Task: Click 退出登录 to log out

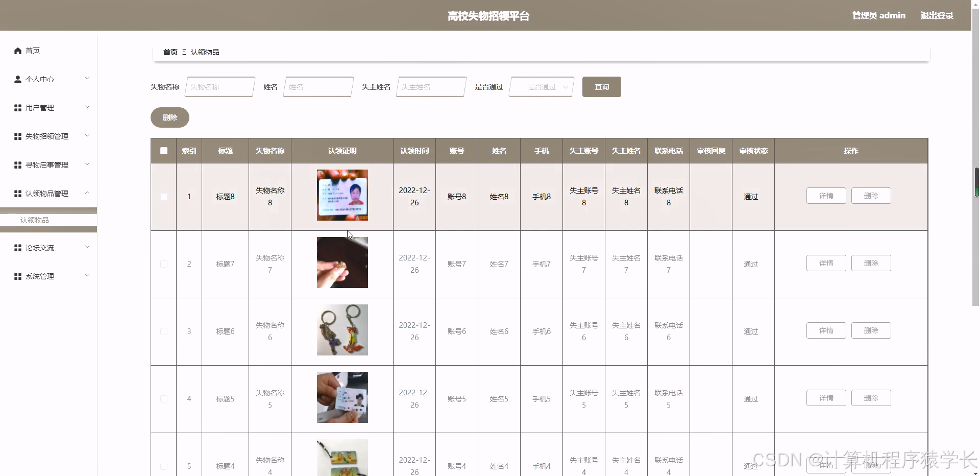Action: pos(937,15)
